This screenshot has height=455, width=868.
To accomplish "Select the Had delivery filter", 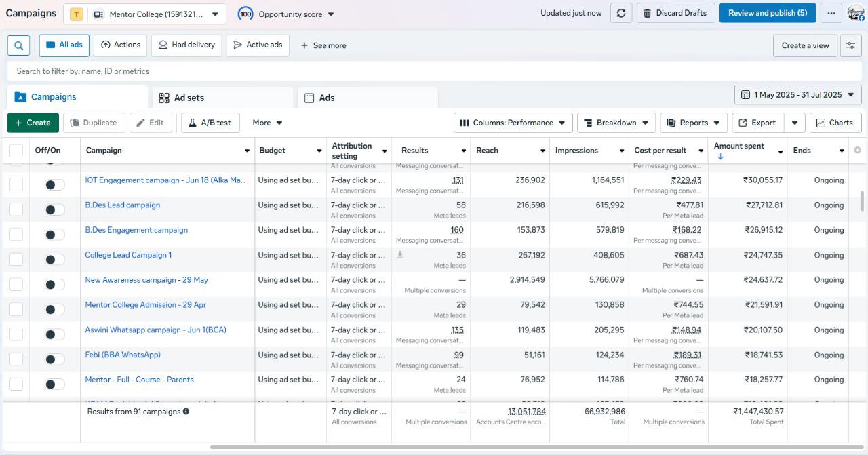I will [186, 45].
